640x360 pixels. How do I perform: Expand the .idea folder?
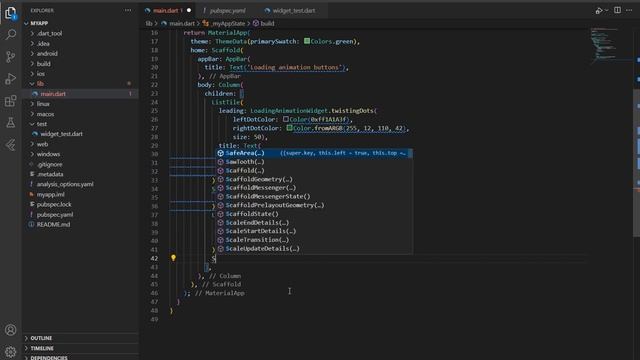point(43,44)
